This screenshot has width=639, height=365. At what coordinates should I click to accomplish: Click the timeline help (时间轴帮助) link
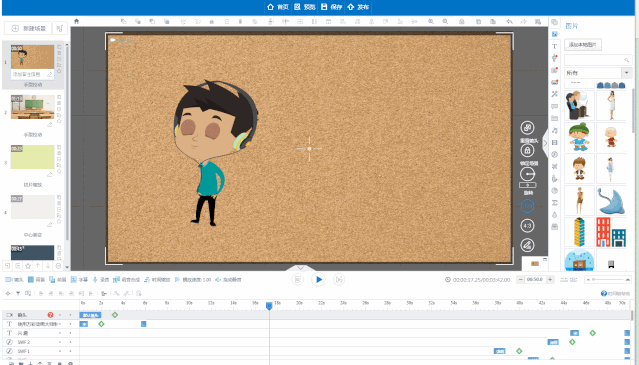click(615, 293)
